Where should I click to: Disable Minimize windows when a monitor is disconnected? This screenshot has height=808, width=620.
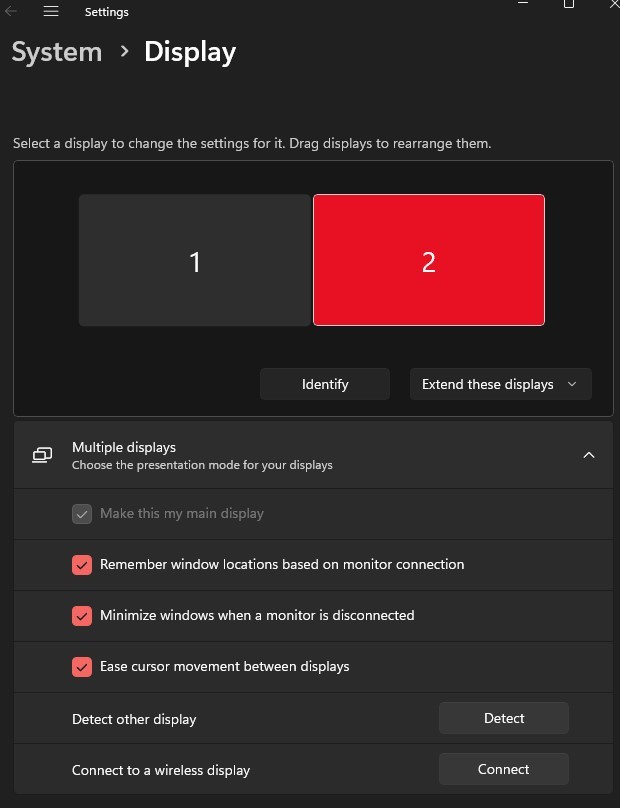82,616
